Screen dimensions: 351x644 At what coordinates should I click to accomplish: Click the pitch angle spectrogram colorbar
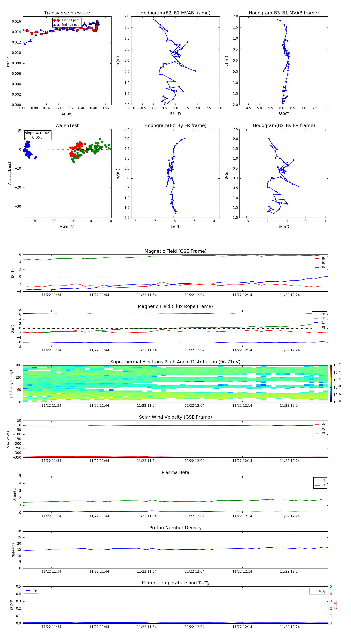click(331, 384)
